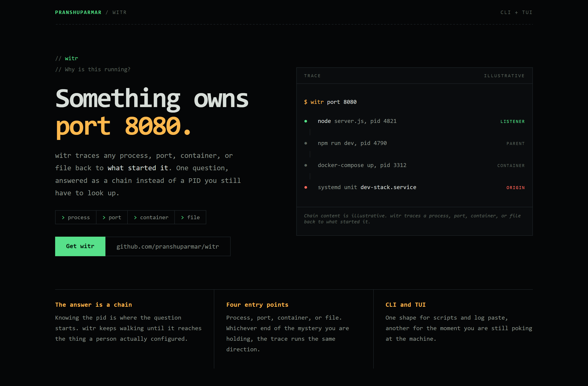Click the CONTAINER tag
This screenshot has height=386, width=588.
[511, 166]
